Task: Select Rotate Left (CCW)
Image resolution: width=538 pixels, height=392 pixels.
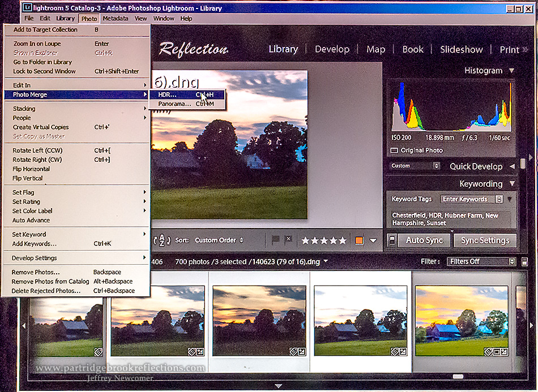Action: click(77, 150)
